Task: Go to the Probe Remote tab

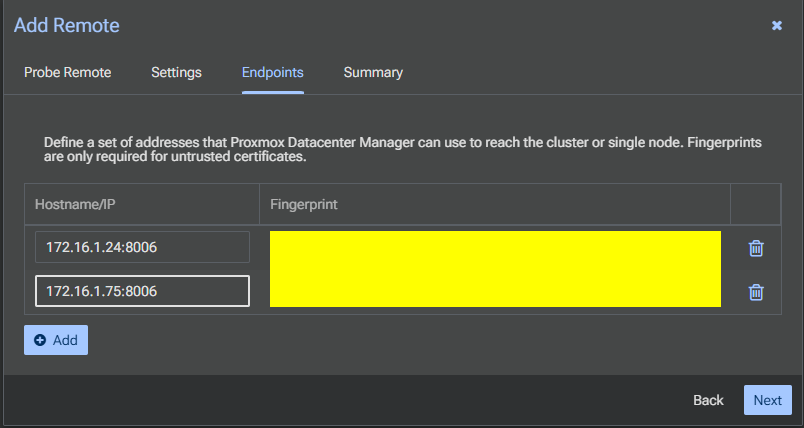Action: pyautogui.click(x=67, y=72)
